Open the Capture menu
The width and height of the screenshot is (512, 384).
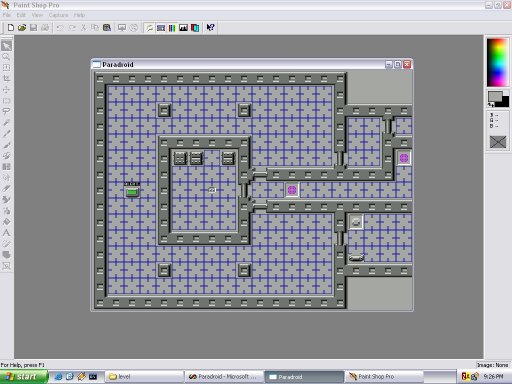point(58,15)
